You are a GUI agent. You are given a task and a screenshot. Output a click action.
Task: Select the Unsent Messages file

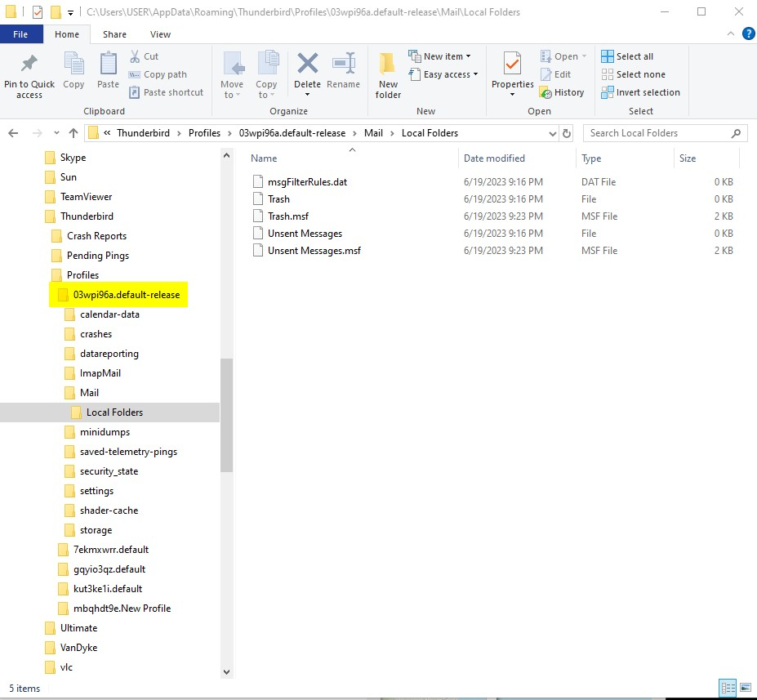pyautogui.click(x=305, y=234)
